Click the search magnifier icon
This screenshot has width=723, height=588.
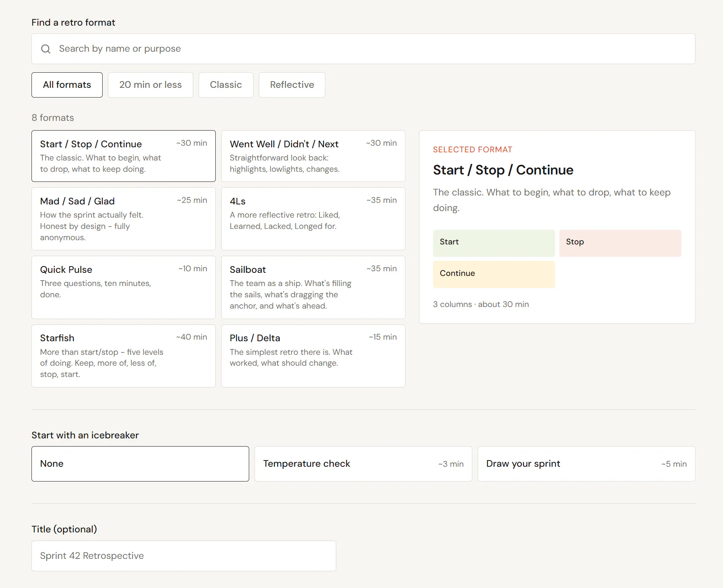point(46,49)
